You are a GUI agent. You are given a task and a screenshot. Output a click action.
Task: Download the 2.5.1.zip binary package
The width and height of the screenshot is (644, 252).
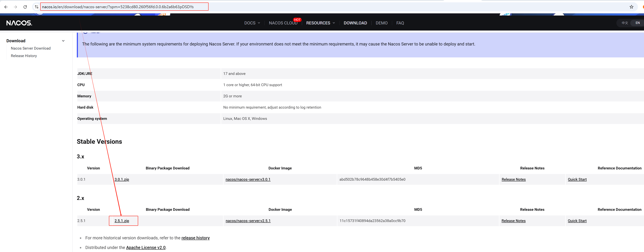point(122,221)
